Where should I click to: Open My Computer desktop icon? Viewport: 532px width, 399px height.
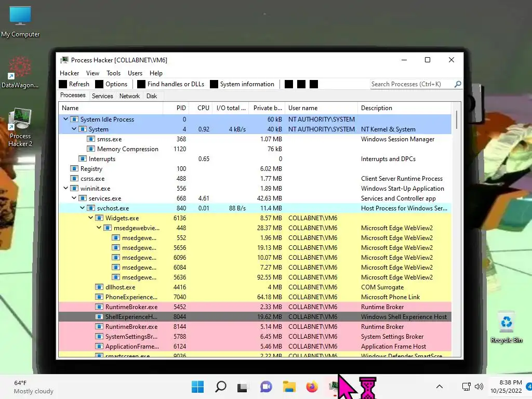(20, 21)
